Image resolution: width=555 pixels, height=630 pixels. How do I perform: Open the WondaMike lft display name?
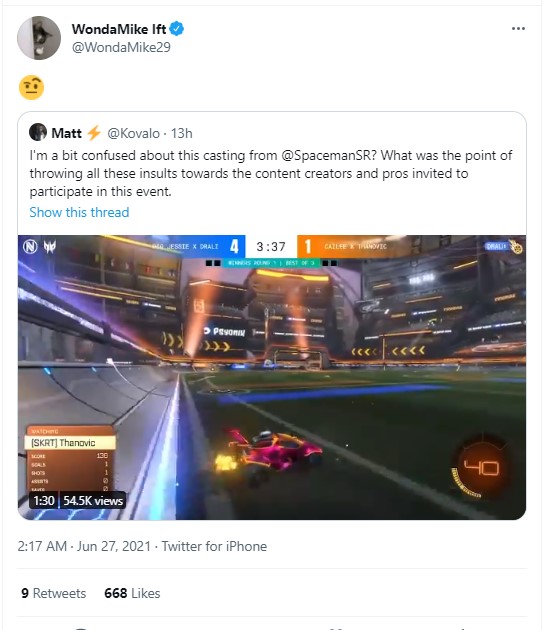point(119,29)
